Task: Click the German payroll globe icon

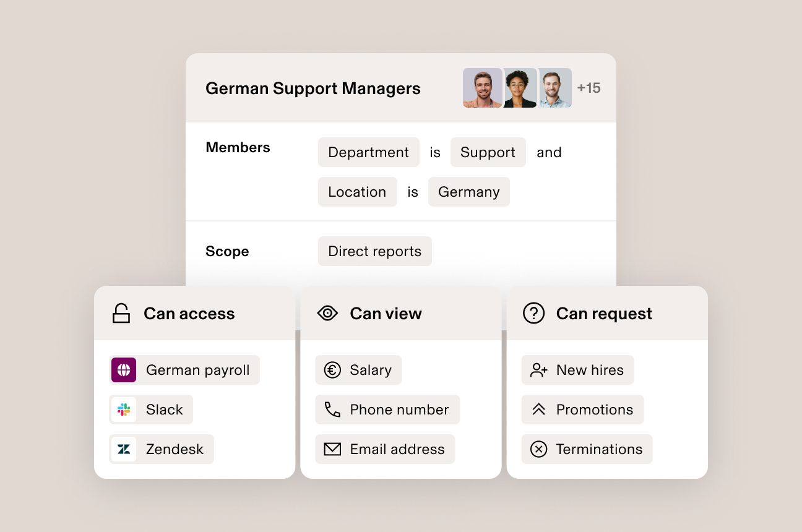Action: pos(123,370)
